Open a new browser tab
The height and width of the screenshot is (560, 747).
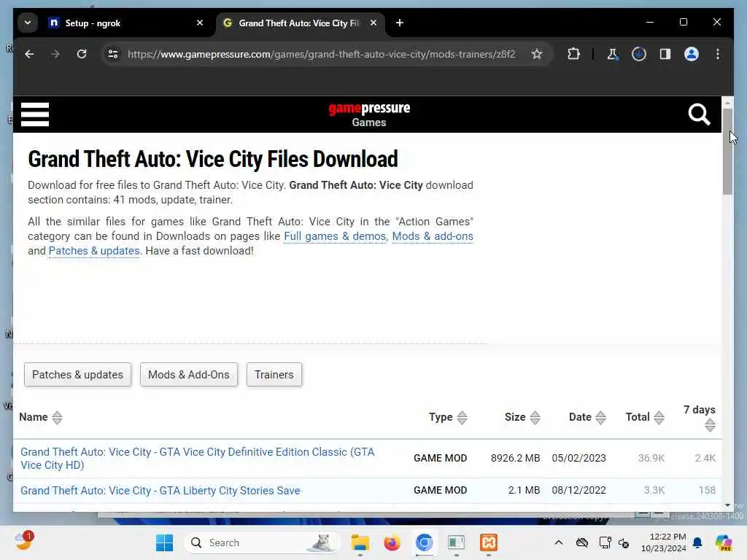point(400,23)
